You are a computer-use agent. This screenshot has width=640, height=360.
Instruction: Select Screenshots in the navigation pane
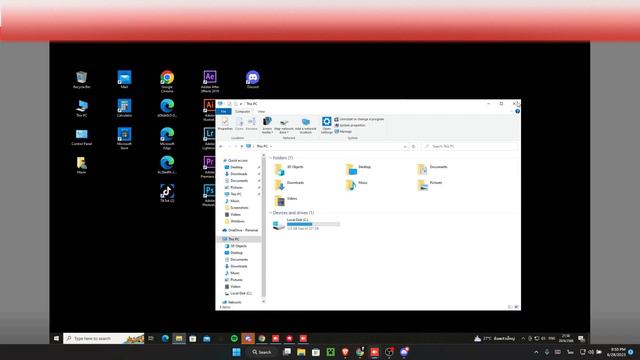236,208
